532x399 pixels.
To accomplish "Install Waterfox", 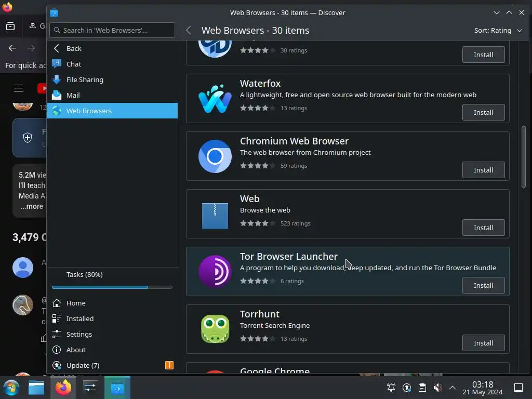I will pyautogui.click(x=484, y=112).
